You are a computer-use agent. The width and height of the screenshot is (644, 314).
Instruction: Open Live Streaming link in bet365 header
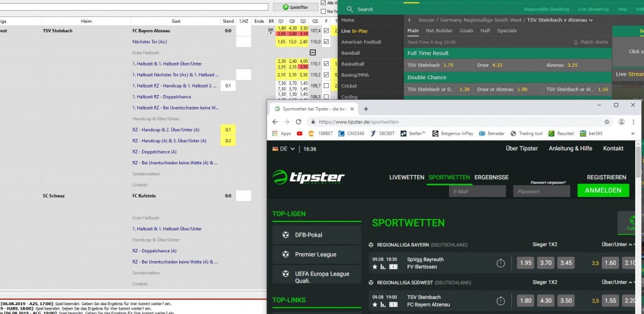click(593, 9)
